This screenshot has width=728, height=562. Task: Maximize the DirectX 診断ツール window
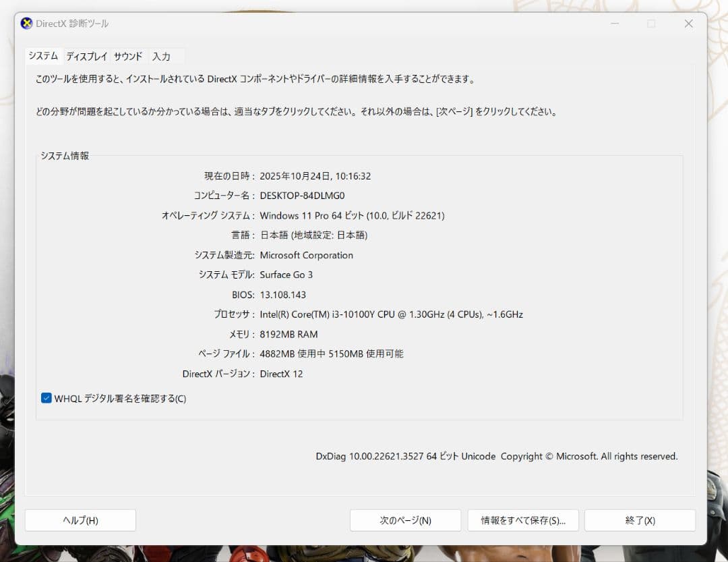pos(651,24)
